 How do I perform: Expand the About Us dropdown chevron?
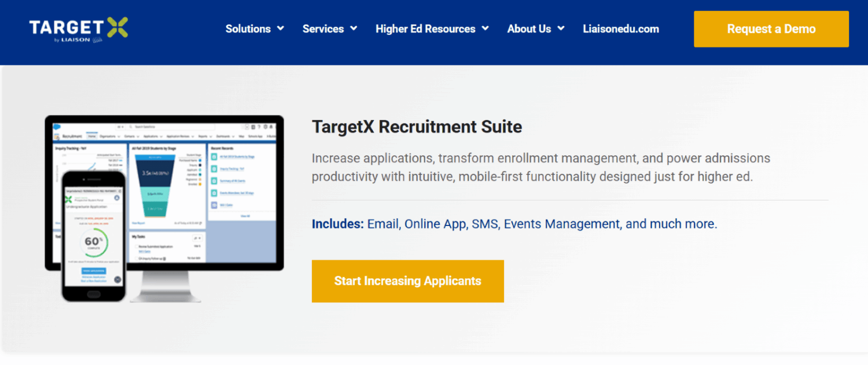(561, 28)
